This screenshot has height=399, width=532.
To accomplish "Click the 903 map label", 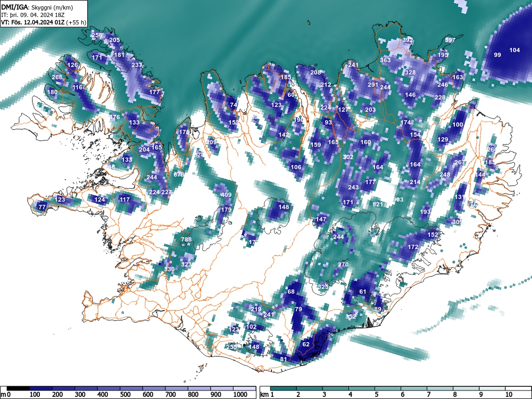I will (x=398, y=199).
